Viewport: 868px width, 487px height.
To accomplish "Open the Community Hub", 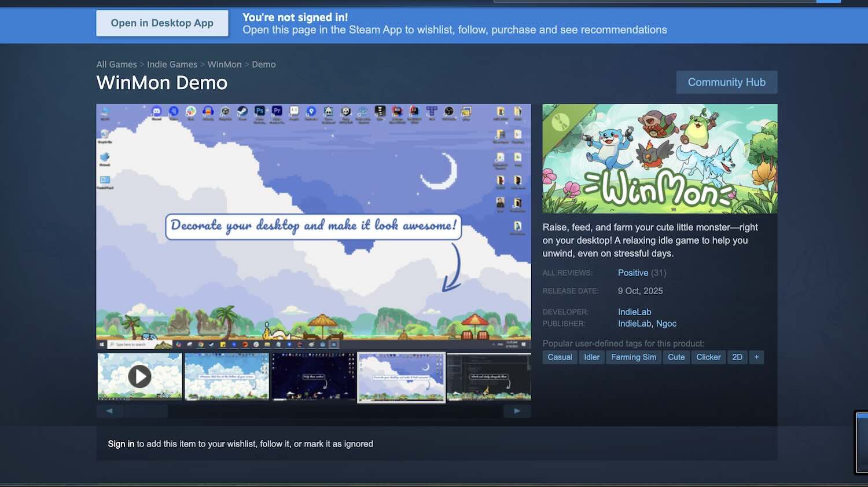I will pyautogui.click(x=726, y=82).
